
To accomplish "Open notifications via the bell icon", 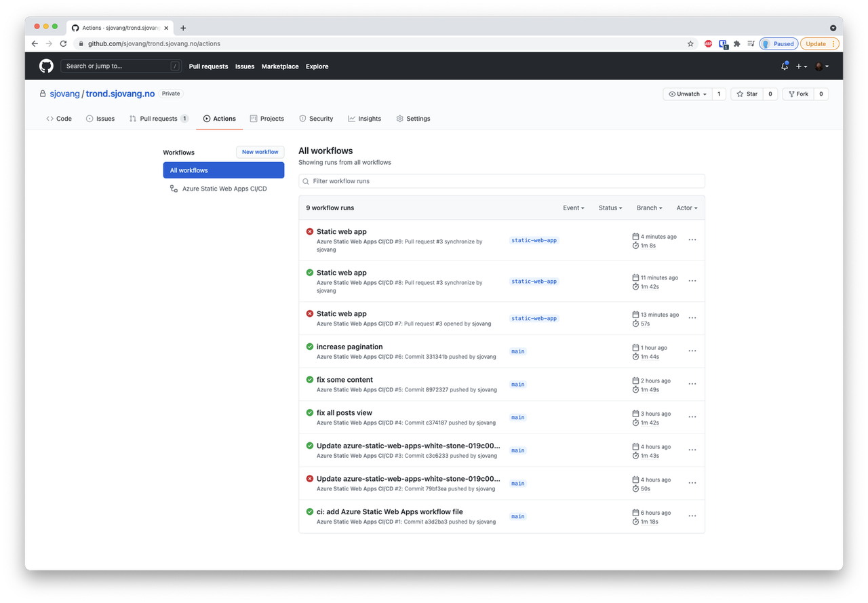I will [x=785, y=66].
